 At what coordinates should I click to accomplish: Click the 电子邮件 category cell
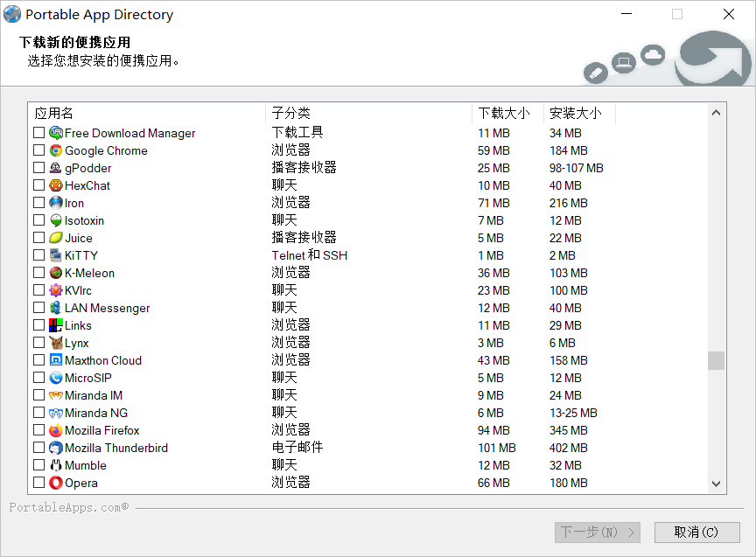(x=297, y=448)
